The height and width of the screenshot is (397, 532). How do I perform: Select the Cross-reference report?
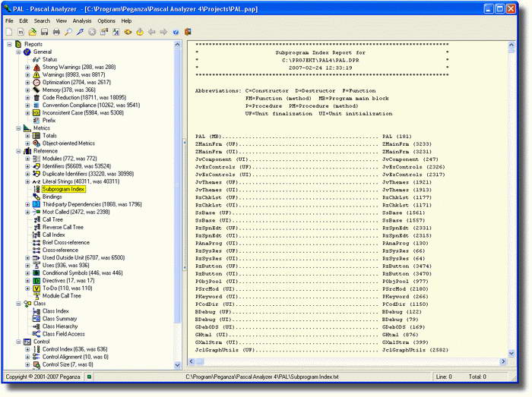coord(60,250)
